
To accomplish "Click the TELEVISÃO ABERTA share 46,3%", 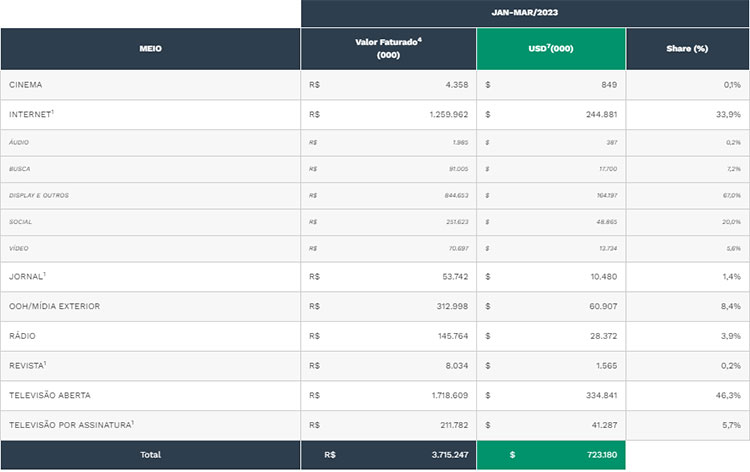I will [728, 395].
